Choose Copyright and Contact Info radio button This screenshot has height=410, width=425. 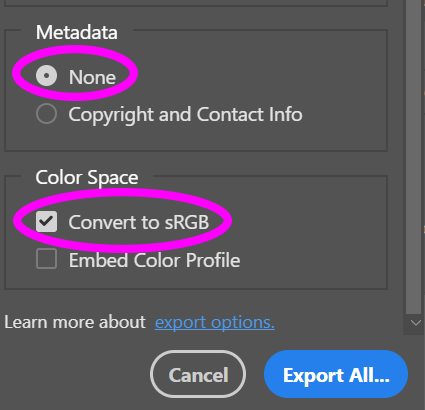pyautogui.click(x=46, y=113)
